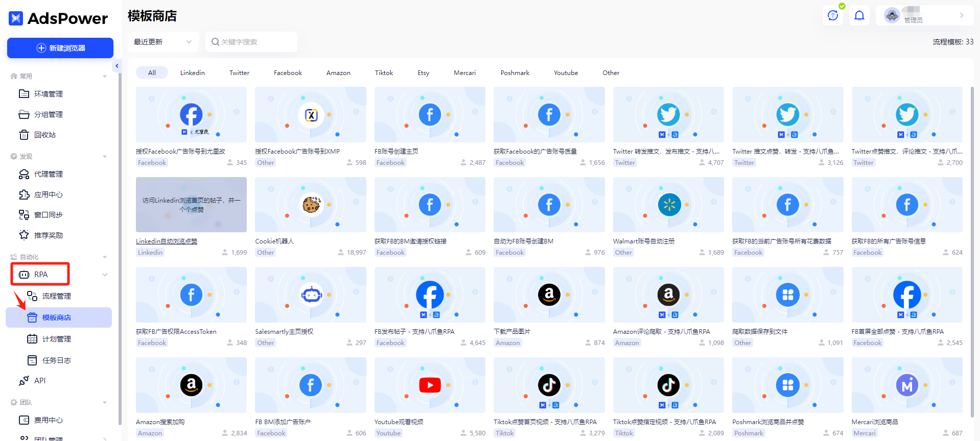Open the 获取FB广告权限AccessToken card
Viewport: 980px width, 441px height.
(191, 307)
